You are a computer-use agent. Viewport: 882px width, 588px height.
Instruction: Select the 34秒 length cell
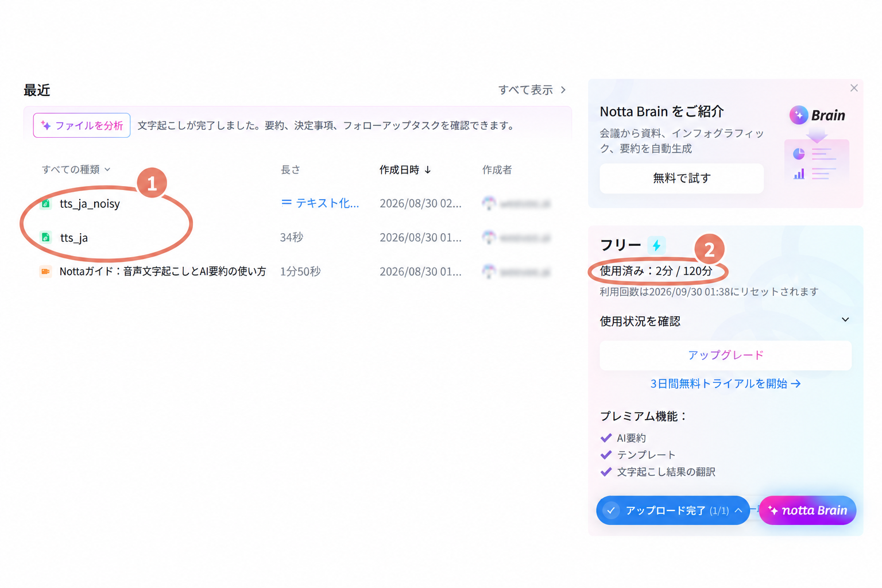[x=292, y=238]
